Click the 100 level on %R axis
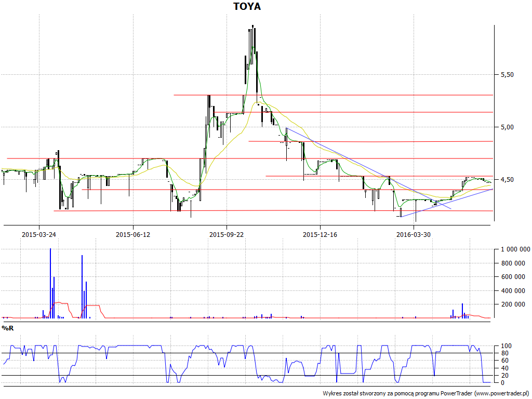This screenshot has height=399, width=532. click(x=506, y=346)
